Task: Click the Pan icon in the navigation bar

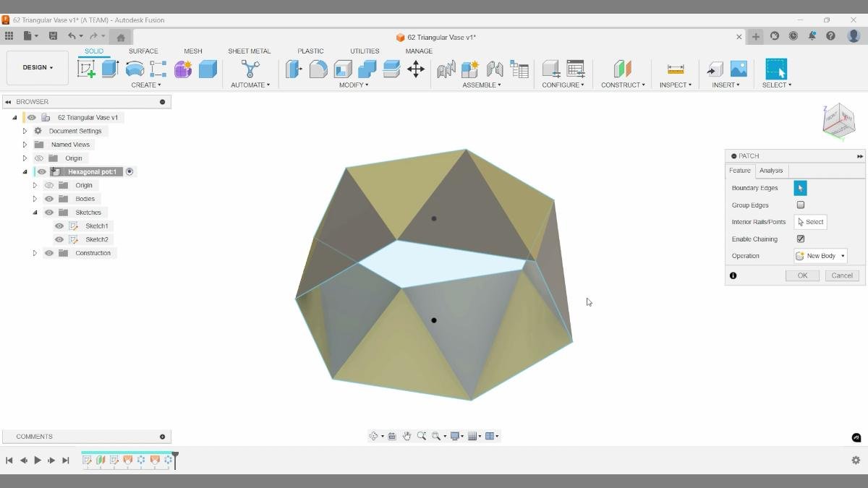Action: (407, 436)
